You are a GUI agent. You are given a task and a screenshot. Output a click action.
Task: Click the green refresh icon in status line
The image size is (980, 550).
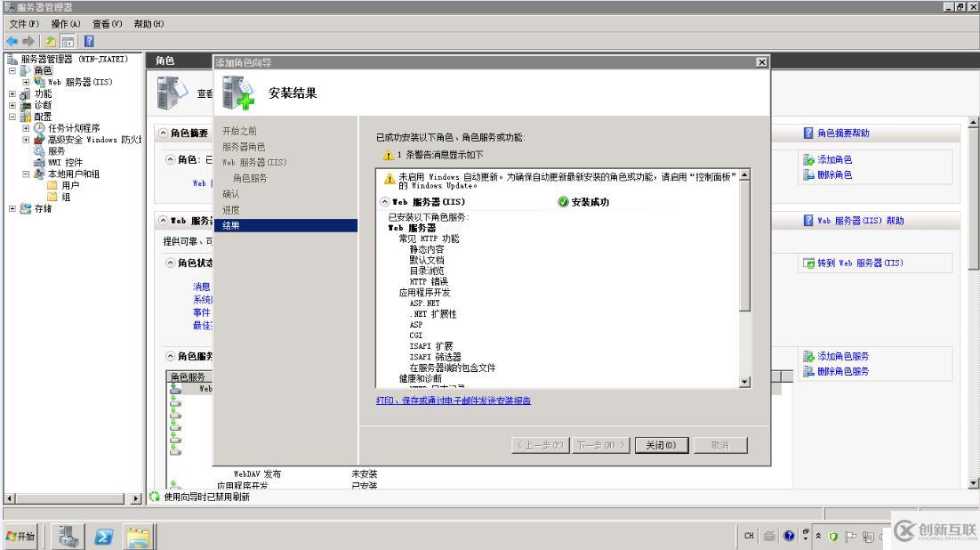coord(155,497)
